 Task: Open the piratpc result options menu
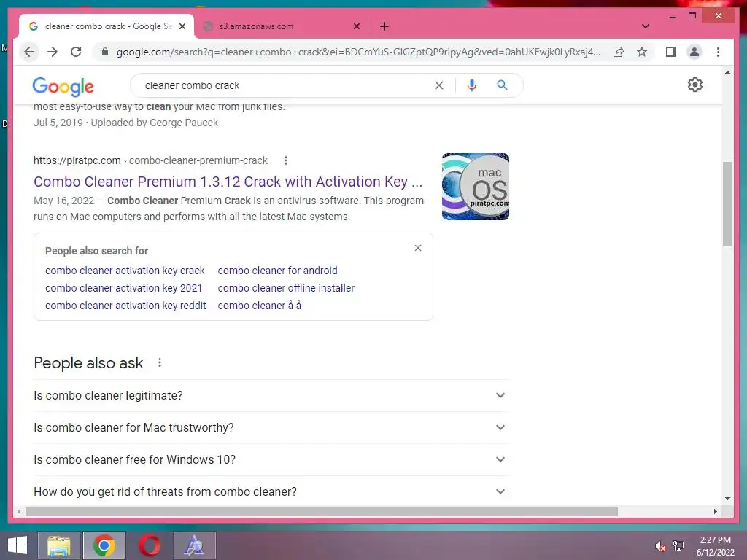[286, 160]
